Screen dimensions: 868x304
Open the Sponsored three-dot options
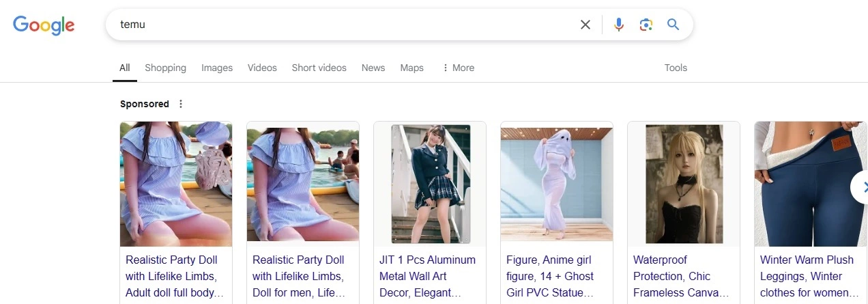(x=181, y=104)
